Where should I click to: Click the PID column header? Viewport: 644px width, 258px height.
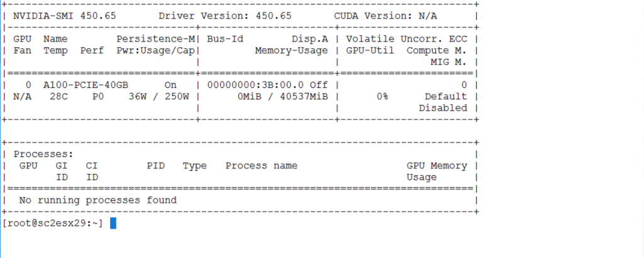tap(155, 166)
